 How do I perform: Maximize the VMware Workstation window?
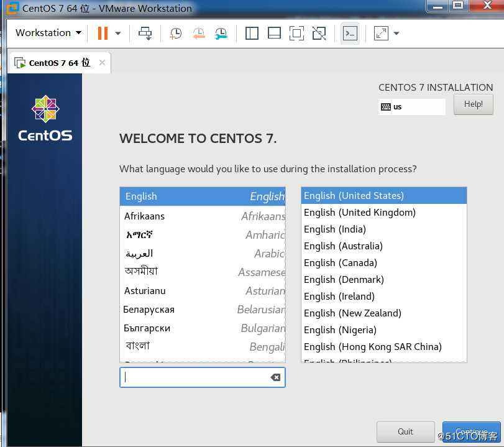pyautogui.click(x=459, y=6)
